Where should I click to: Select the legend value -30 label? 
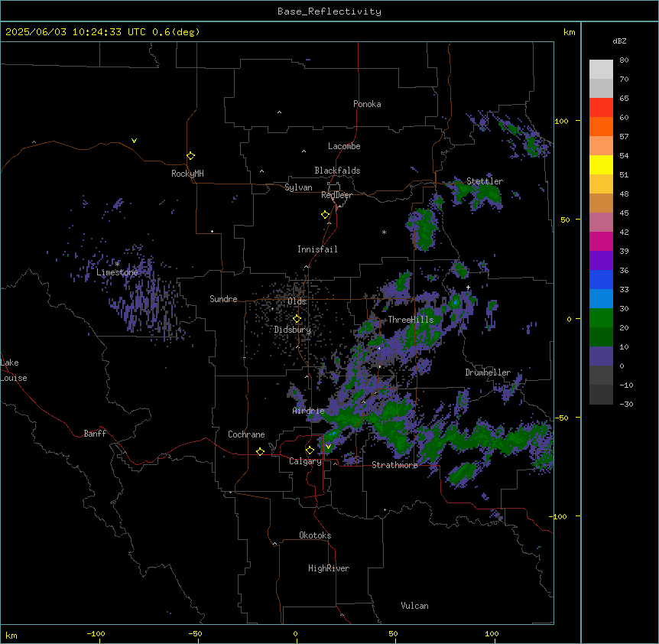(626, 404)
